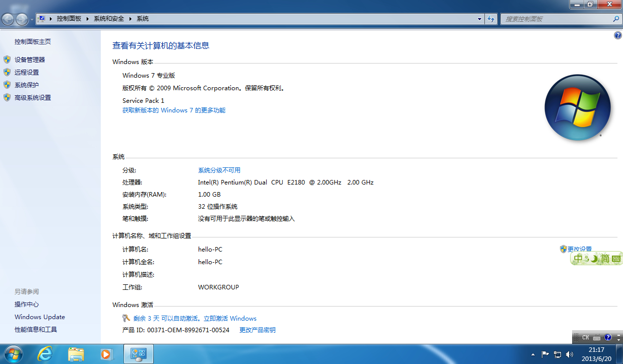Click 获取新版本的 Windows 7 的更多功能 link

pos(174,110)
